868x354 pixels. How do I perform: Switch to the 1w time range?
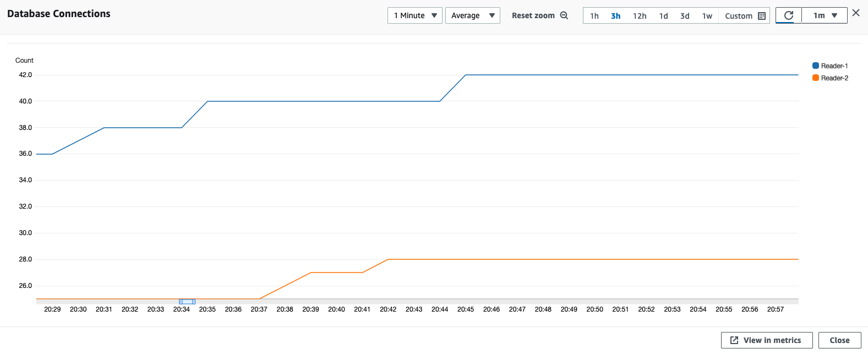tap(707, 16)
